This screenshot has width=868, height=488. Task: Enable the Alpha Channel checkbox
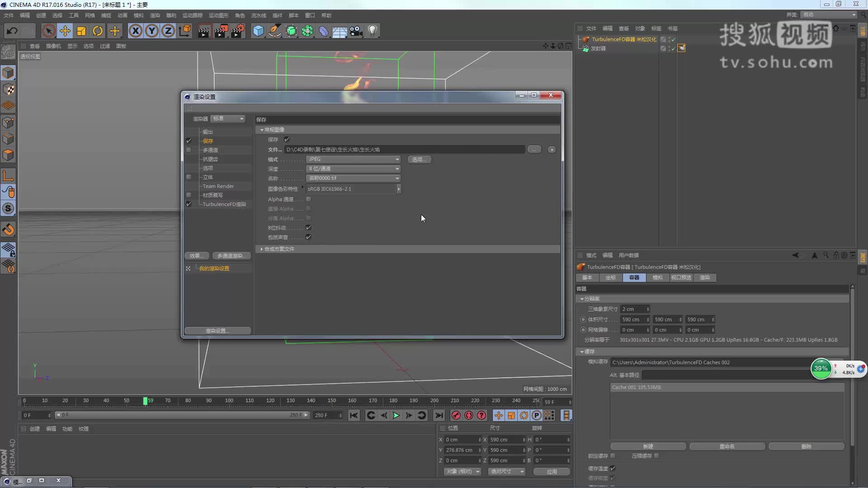pyautogui.click(x=308, y=199)
